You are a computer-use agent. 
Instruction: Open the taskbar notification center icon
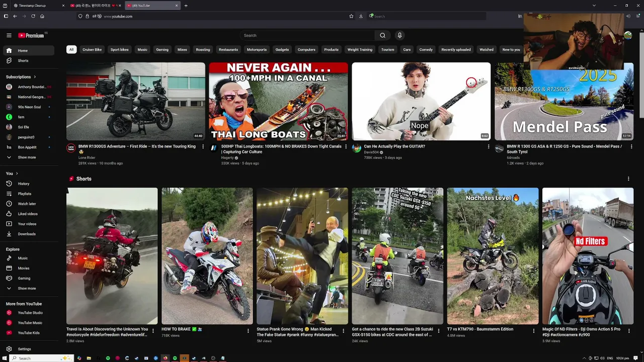636,358
